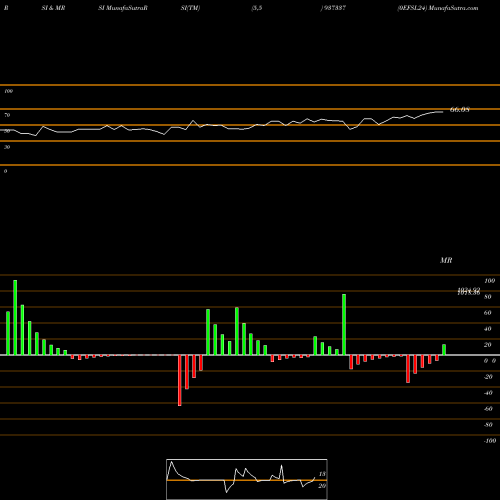Click the 70 level label on RSI axis
This screenshot has height=500, width=500.
7,115
